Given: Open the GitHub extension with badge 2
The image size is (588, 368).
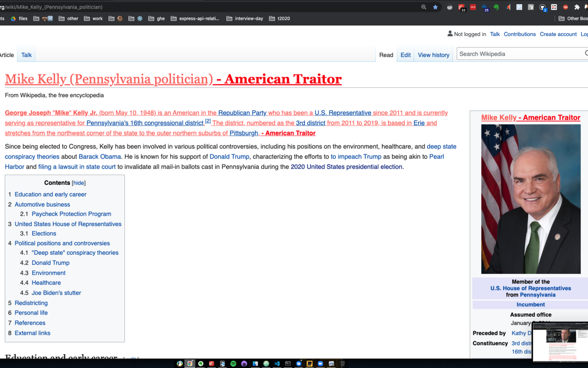Looking at the screenshot, I should tap(543, 7).
